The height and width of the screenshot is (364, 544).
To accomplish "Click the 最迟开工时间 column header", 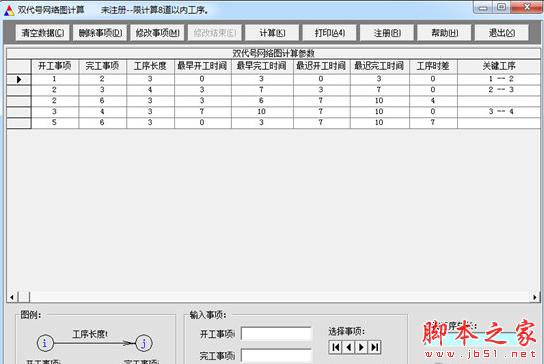I will coord(322,66).
